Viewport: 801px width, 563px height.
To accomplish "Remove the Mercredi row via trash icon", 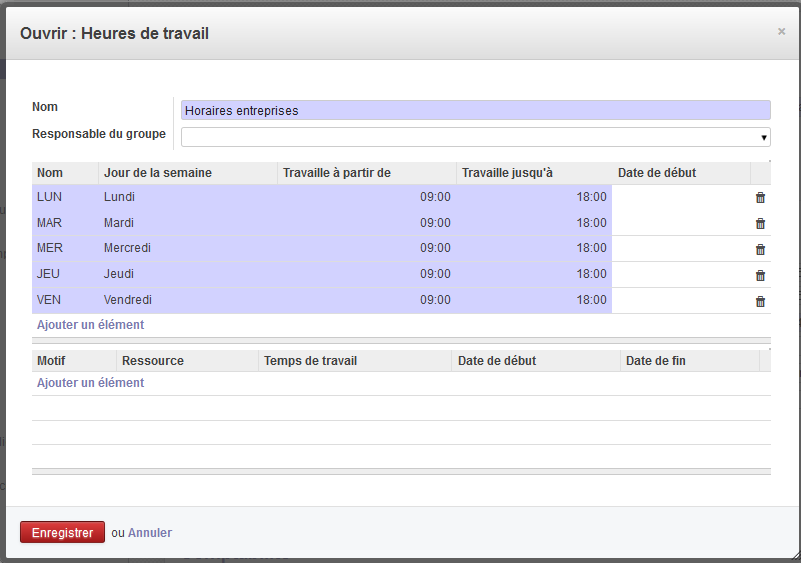I will click(x=760, y=249).
